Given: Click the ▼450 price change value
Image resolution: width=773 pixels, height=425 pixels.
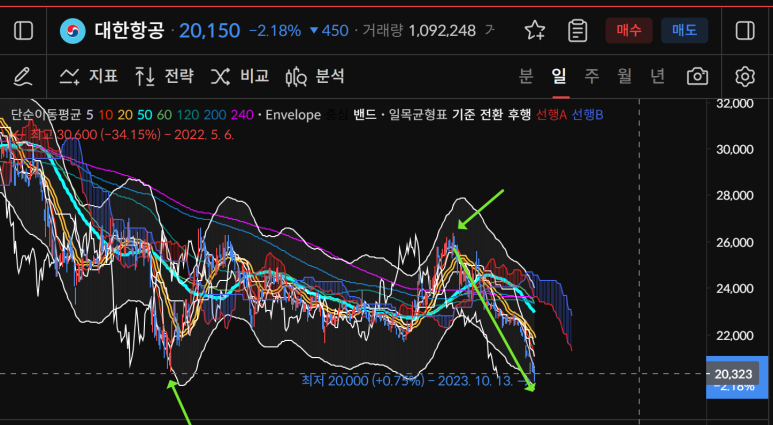Looking at the screenshot, I should [329, 31].
